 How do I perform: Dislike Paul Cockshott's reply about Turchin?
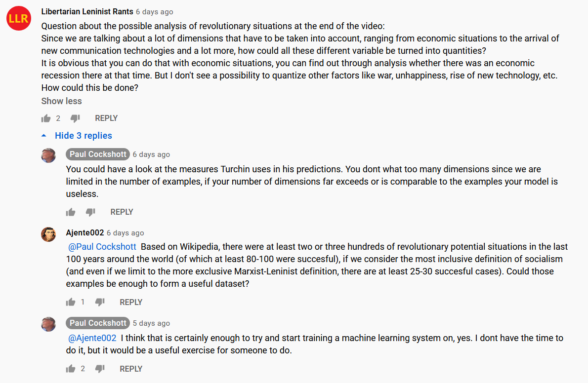point(90,212)
